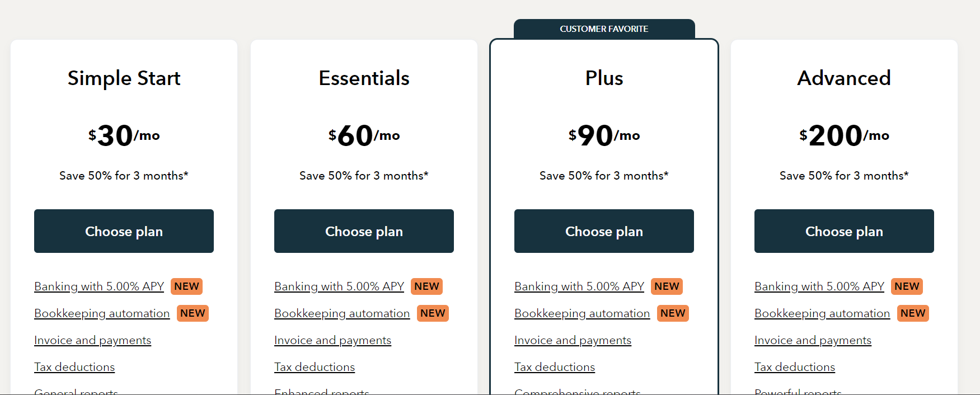Select the Simple Start plan title
Image resolution: width=980 pixels, height=395 pixels.
point(124,78)
